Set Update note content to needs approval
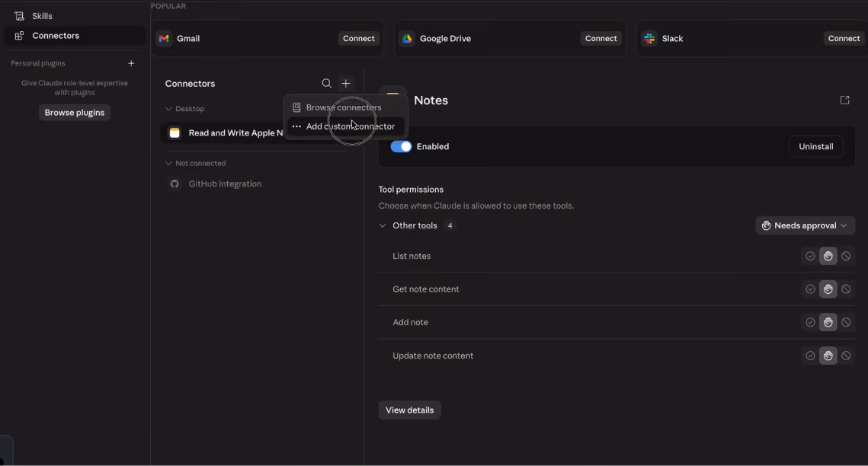868x466 pixels. pos(828,356)
